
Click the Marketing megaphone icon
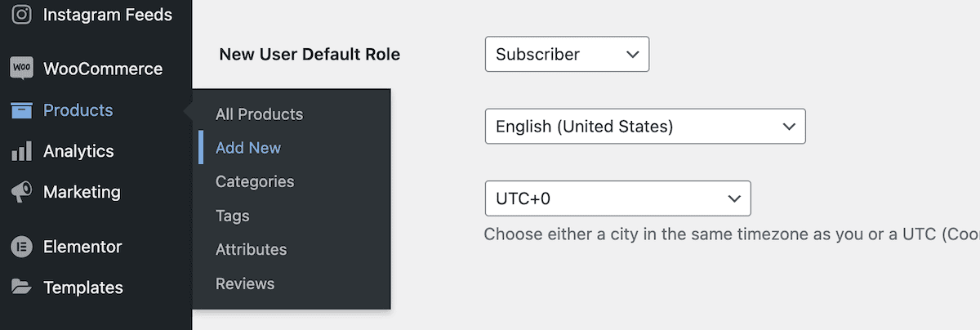click(21, 192)
